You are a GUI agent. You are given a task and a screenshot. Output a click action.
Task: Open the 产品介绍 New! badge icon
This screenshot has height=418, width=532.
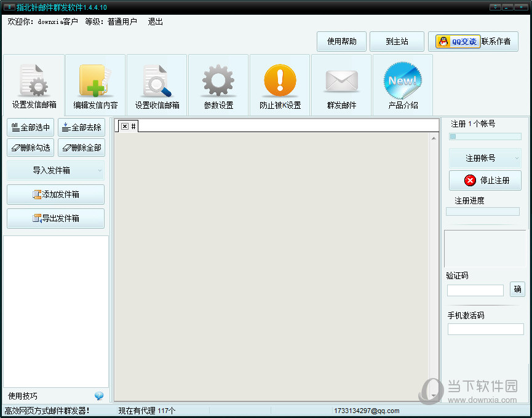click(403, 81)
